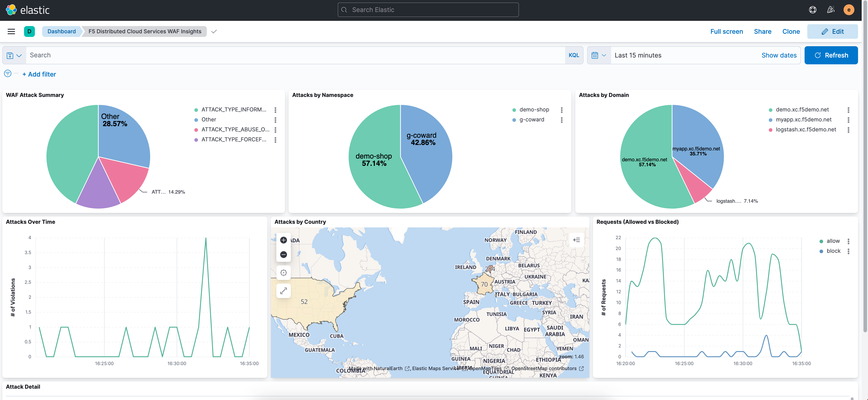
Task: Click the user avatar icon
Action: point(849,10)
